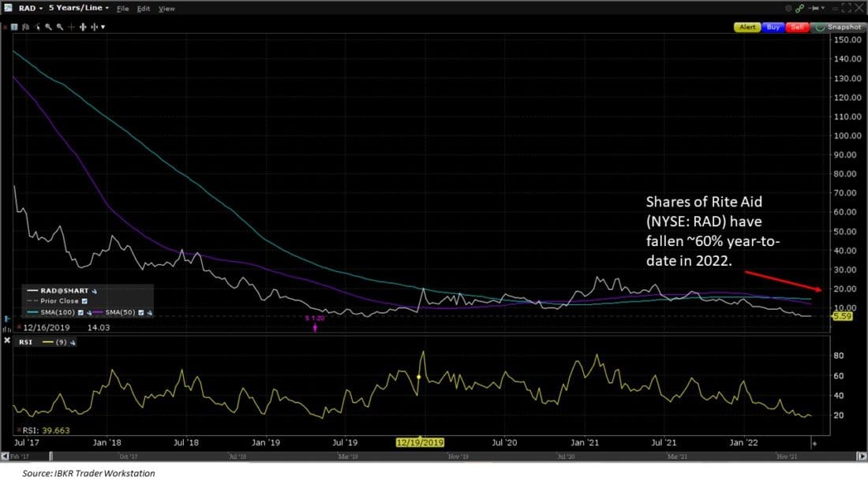Click the Alert button

(x=747, y=27)
